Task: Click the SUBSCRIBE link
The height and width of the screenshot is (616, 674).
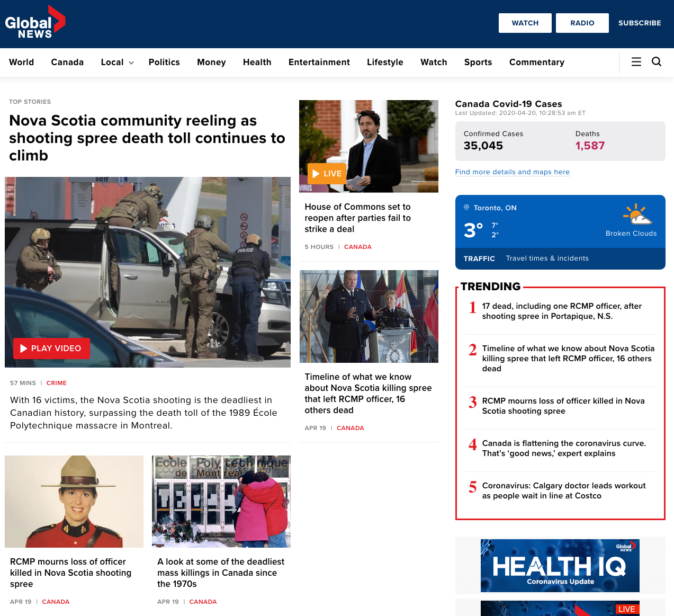Action: tap(639, 23)
